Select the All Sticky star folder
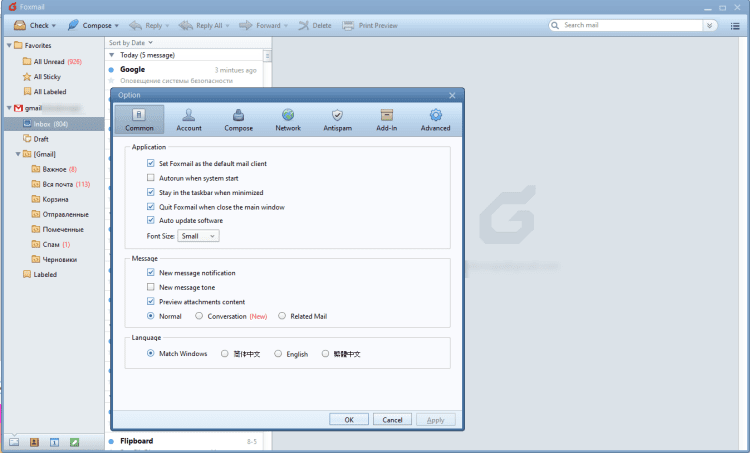750x453 pixels. point(42,77)
